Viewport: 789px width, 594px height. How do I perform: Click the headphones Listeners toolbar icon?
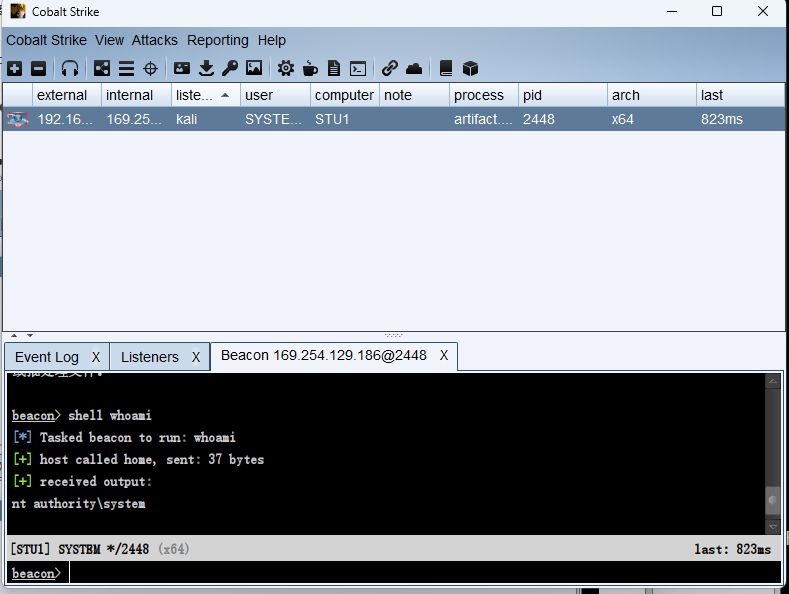tap(70, 69)
